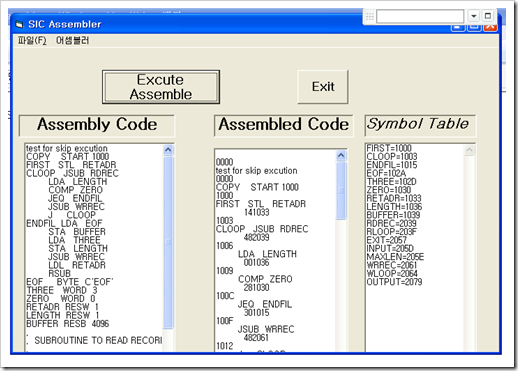This screenshot has height=371, width=518.
Task: Click up arrow of Assembly Code scrollbar
Action: pyautogui.click(x=168, y=150)
